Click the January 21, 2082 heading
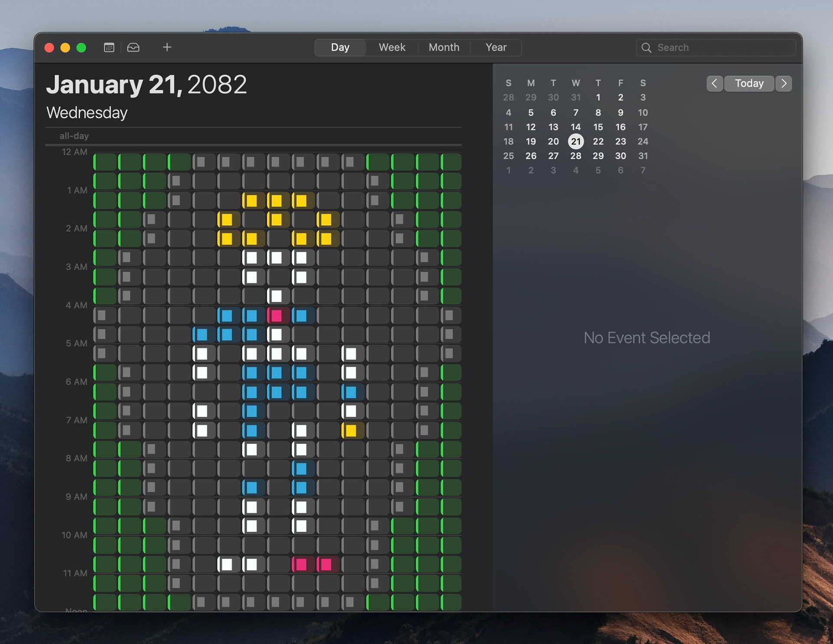Image resolution: width=833 pixels, height=644 pixels. (x=147, y=85)
